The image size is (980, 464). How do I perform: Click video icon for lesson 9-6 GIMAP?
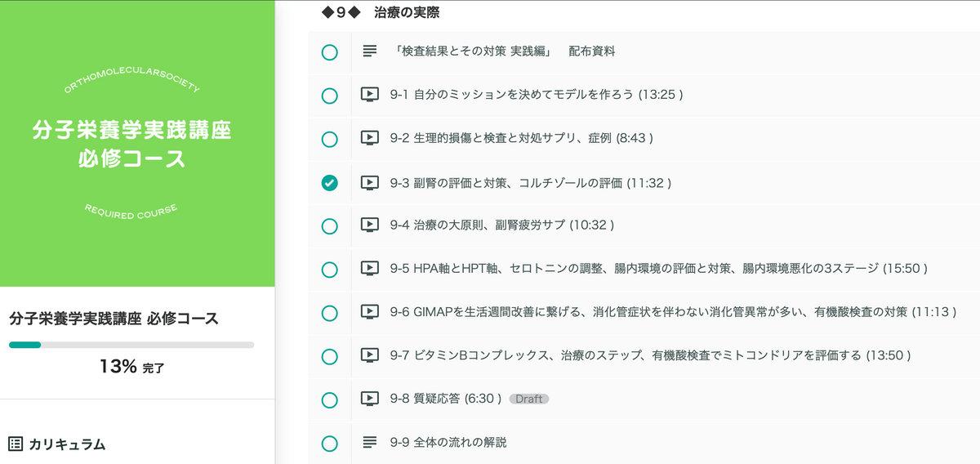tap(370, 312)
